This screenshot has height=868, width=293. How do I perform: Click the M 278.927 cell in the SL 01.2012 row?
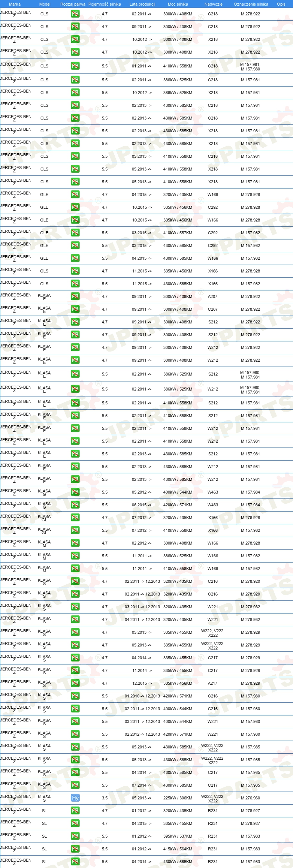pos(250,811)
